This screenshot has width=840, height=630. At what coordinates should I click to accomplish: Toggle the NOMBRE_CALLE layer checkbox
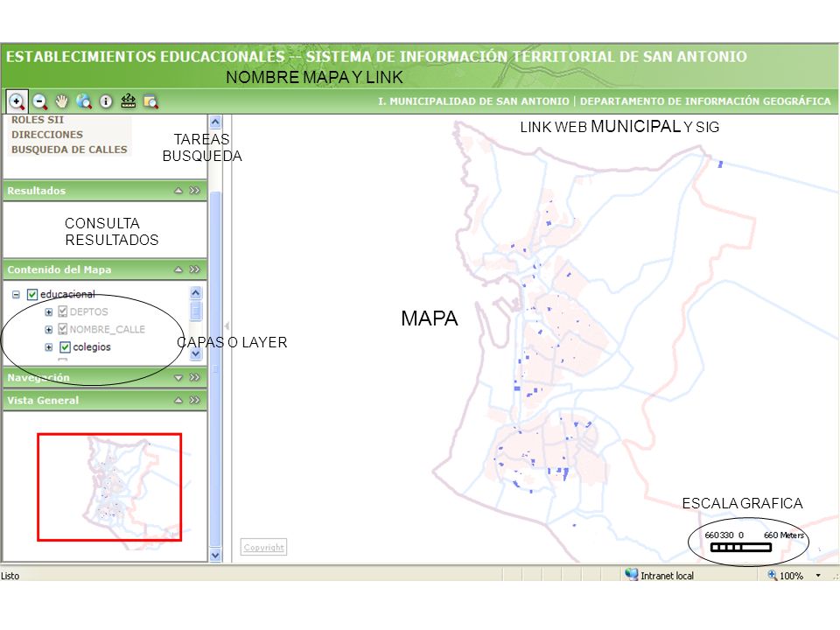63,329
